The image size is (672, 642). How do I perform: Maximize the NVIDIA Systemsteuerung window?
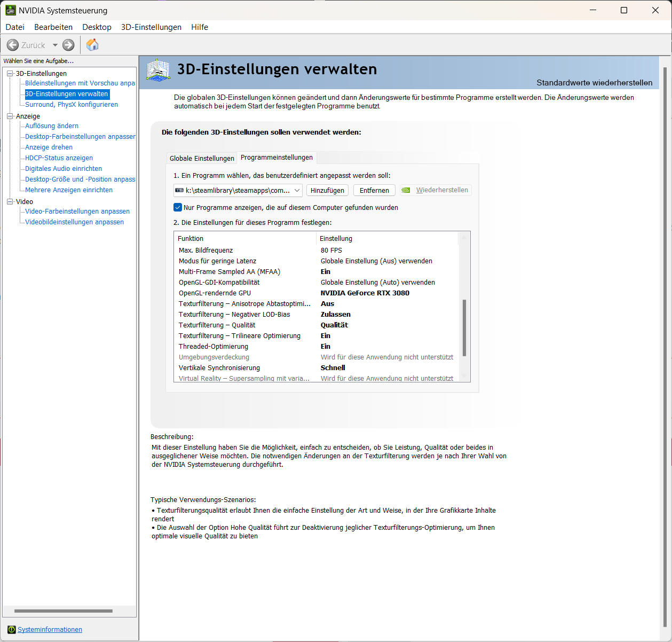[624, 10]
